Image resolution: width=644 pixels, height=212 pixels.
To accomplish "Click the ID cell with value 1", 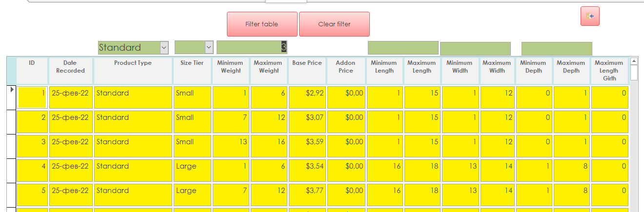I will point(33,97).
